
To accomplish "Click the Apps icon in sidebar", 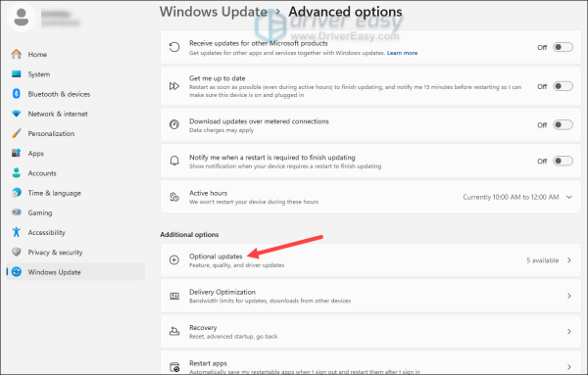I will (16, 153).
